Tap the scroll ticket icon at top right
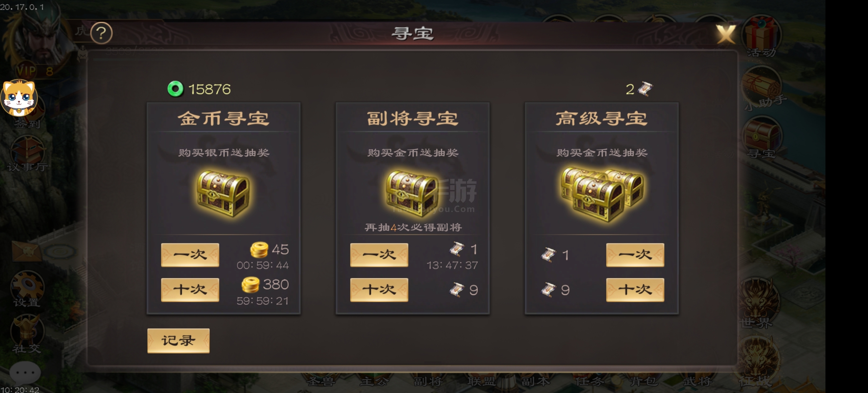Image resolution: width=868 pixels, height=393 pixels. tap(645, 89)
